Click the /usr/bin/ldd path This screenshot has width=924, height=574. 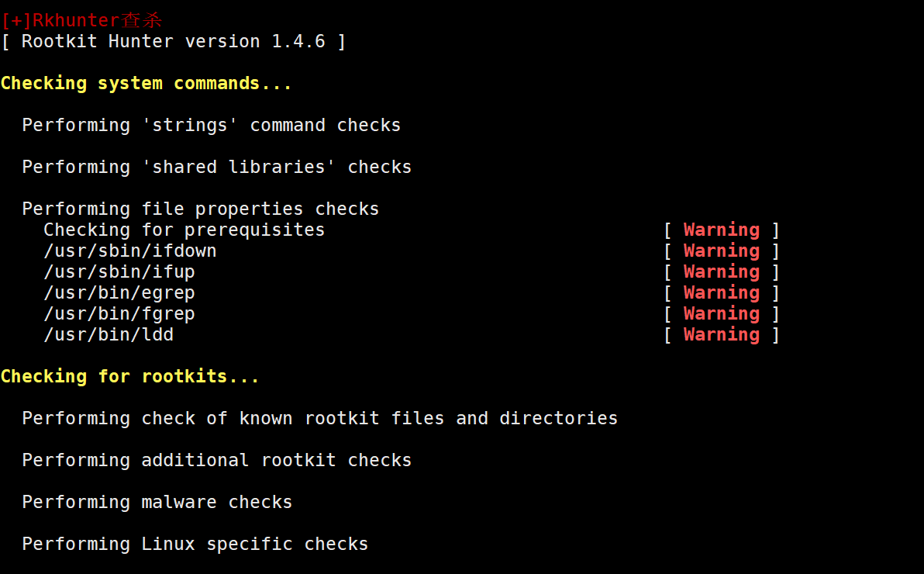click(109, 334)
